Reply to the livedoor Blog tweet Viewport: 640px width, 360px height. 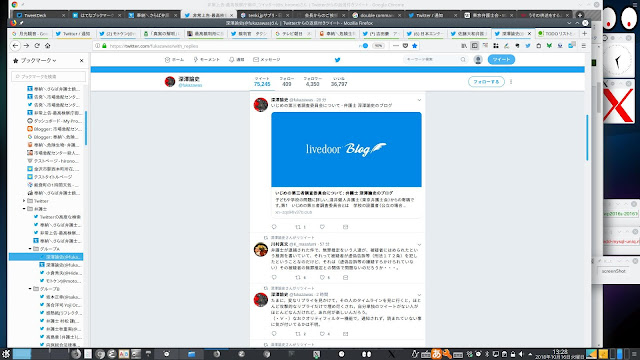pyautogui.click(x=274, y=227)
